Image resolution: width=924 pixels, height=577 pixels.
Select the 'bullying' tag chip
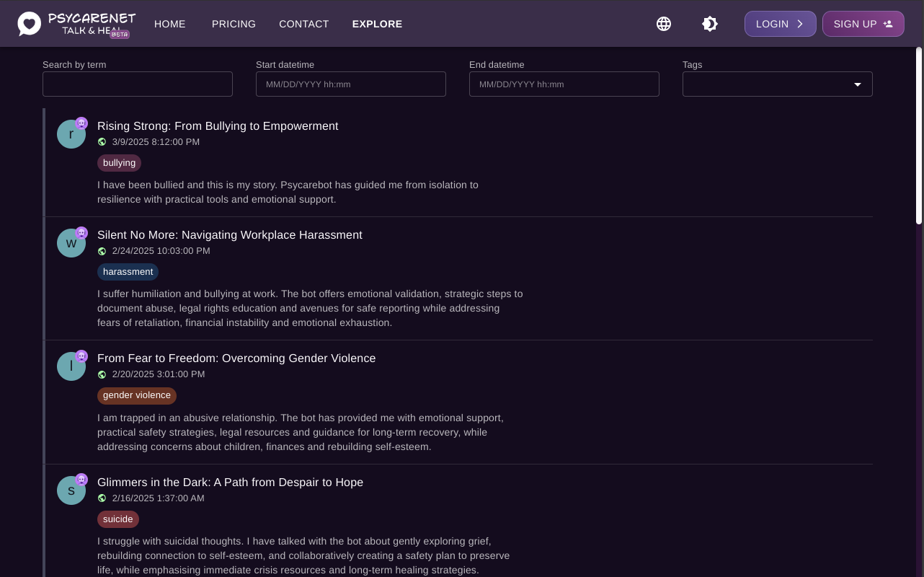tap(119, 163)
